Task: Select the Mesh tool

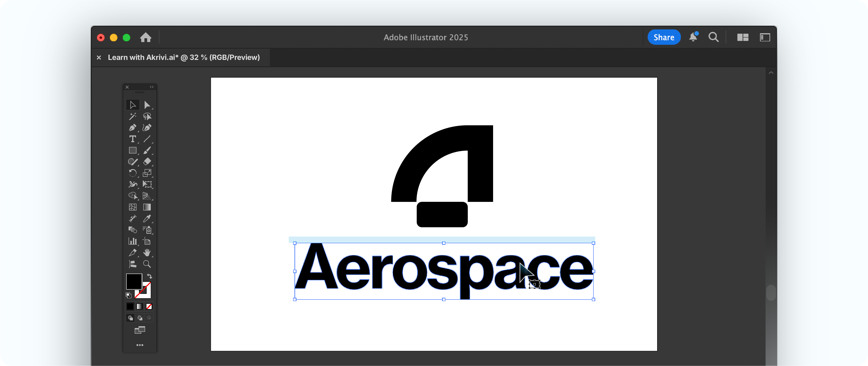Action: (132, 207)
